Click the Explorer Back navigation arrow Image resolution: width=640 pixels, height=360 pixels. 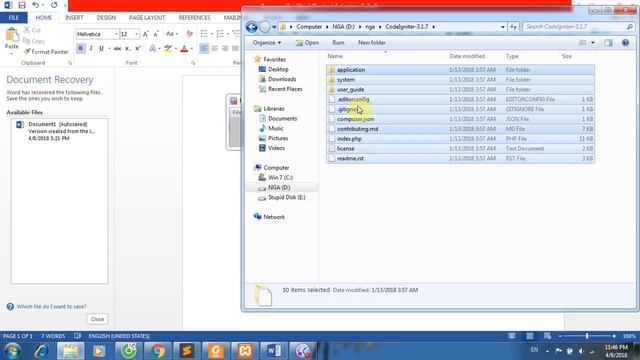(x=252, y=27)
